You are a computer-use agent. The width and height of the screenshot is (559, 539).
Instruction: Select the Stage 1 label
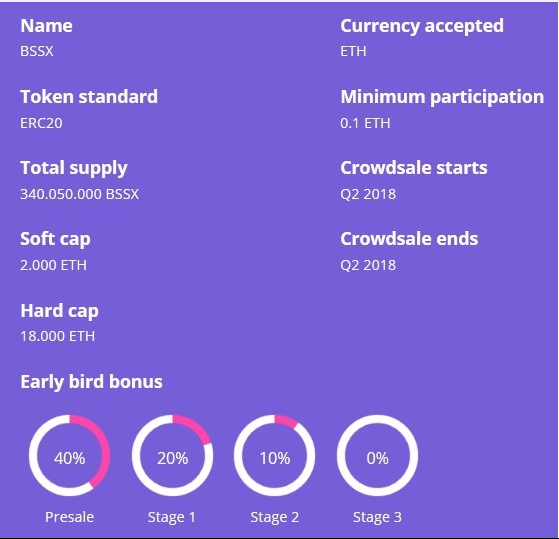(x=172, y=517)
